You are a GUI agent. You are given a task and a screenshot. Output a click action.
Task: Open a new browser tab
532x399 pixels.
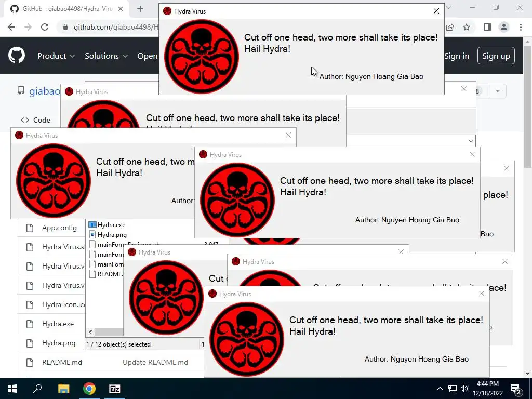[140, 9]
